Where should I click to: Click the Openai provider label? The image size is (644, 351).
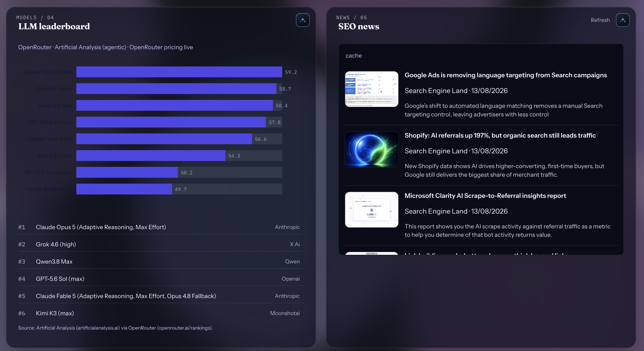(x=290, y=279)
